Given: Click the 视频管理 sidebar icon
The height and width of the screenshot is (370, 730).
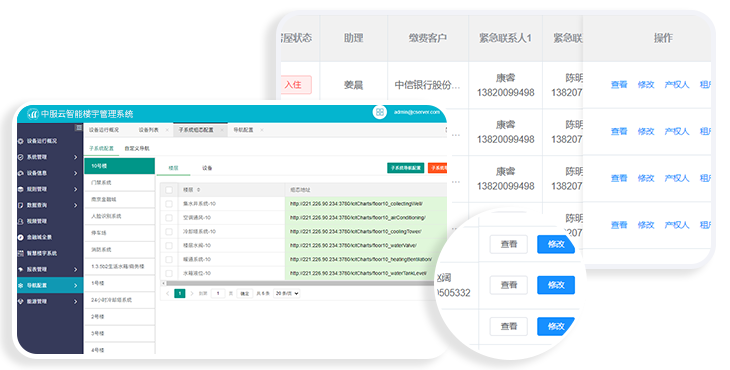Looking at the screenshot, I should (x=20, y=222).
